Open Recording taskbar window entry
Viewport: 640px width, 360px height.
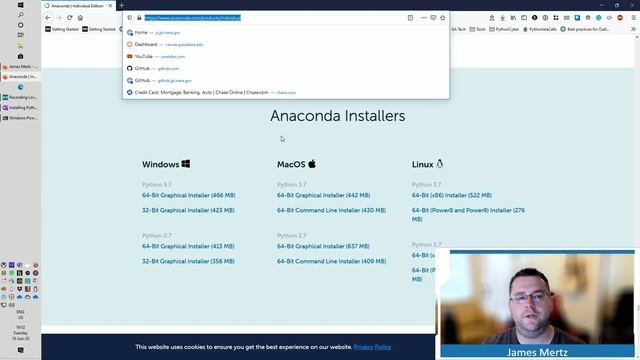coord(20,98)
